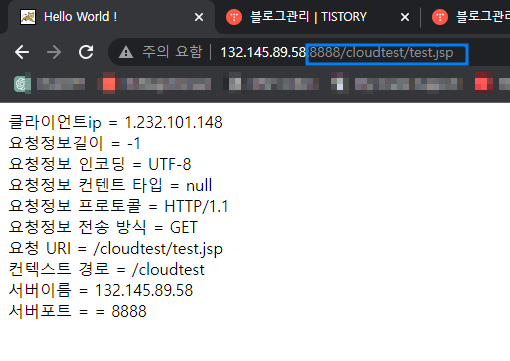Open the ChatGPT bookmark icon

(22, 84)
